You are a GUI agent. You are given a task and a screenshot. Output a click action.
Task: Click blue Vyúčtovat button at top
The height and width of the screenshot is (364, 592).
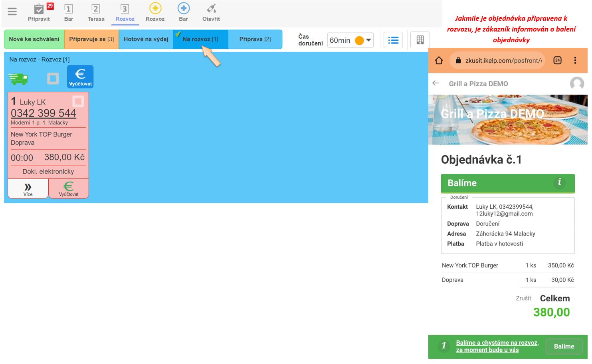coord(80,77)
